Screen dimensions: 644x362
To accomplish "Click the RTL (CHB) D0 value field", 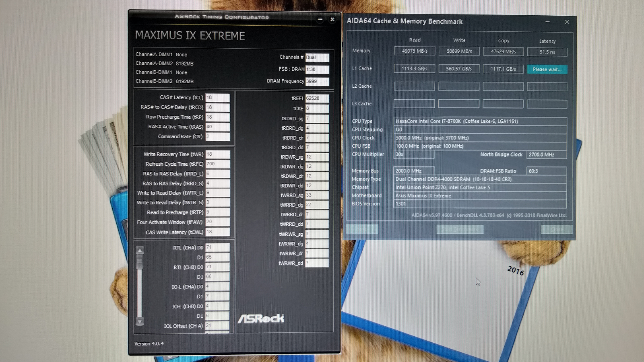I will pos(217,267).
